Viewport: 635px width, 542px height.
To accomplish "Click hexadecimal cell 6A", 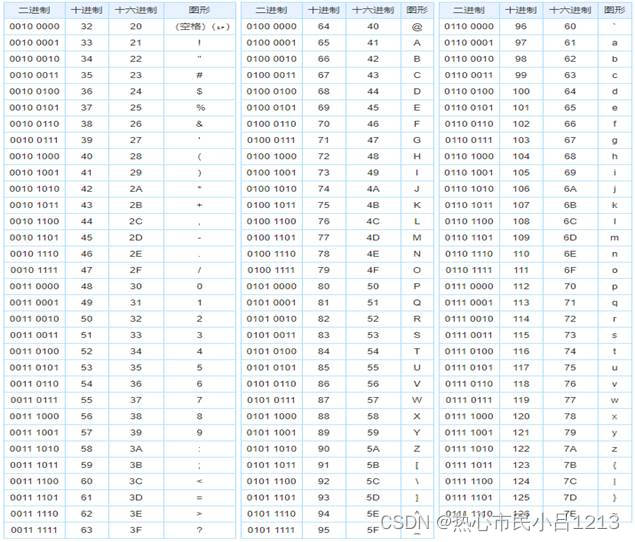I will tap(570, 189).
